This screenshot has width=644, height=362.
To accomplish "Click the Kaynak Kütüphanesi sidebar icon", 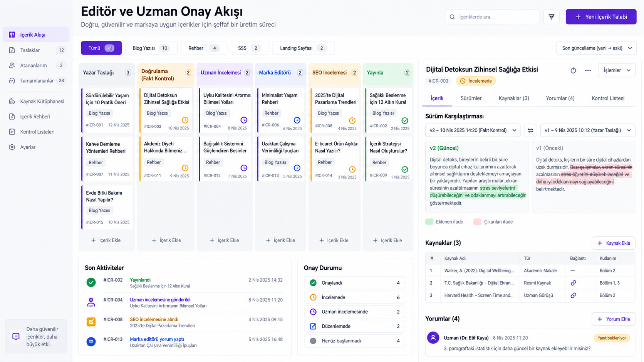I will [x=12, y=102].
